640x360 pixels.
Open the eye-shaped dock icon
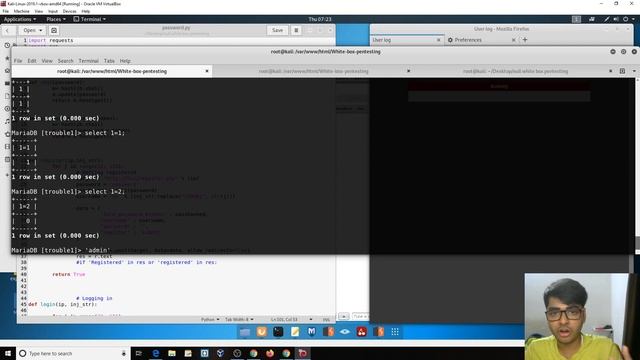345,332
